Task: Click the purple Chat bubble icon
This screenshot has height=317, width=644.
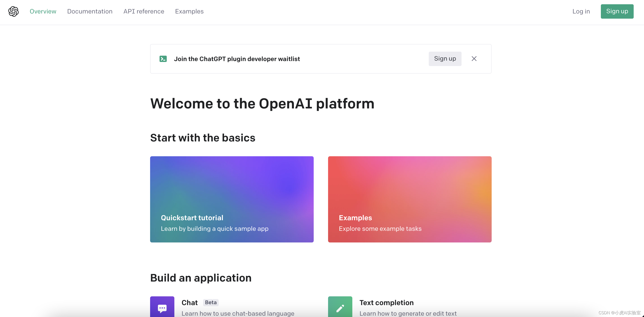Action: pos(162,308)
